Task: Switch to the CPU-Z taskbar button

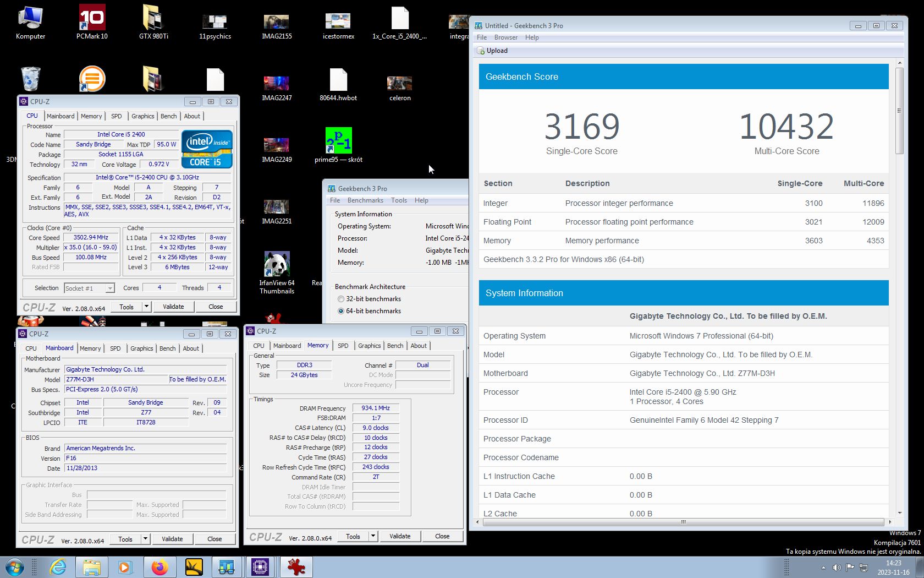Action: click(x=260, y=567)
